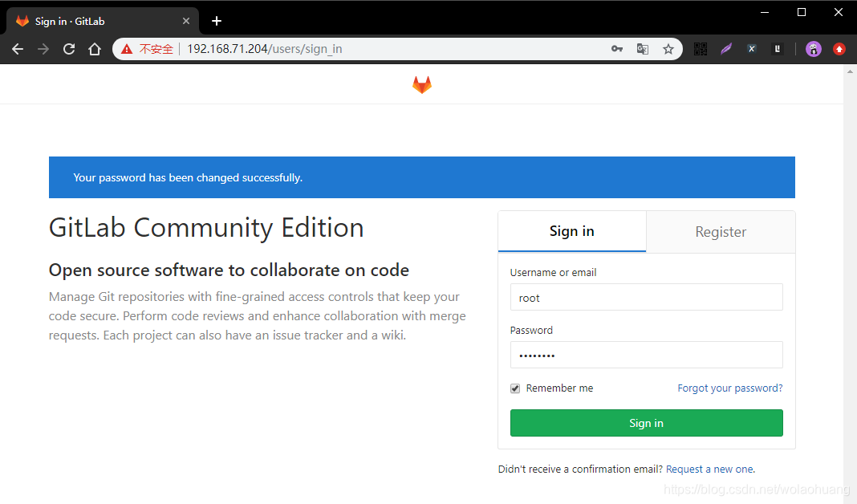Click the GitLab favicon on the tab
Image resolution: width=857 pixels, height=504 pixels.
22,21
